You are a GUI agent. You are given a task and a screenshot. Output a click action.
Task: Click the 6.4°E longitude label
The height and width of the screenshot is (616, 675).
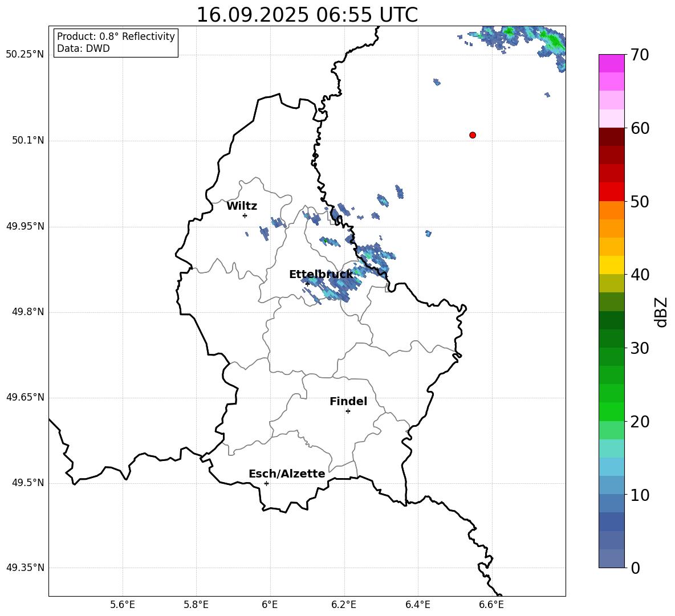tap(417, 605)
